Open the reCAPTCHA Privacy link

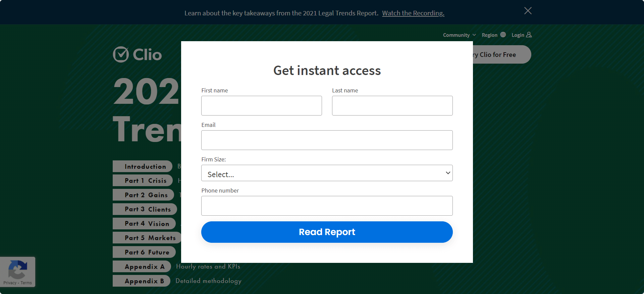pos(10,283)
